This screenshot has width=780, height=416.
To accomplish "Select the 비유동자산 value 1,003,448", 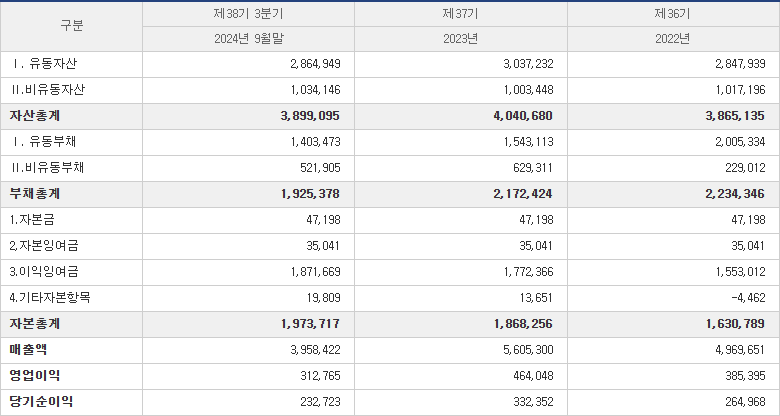I will [528, 90].
